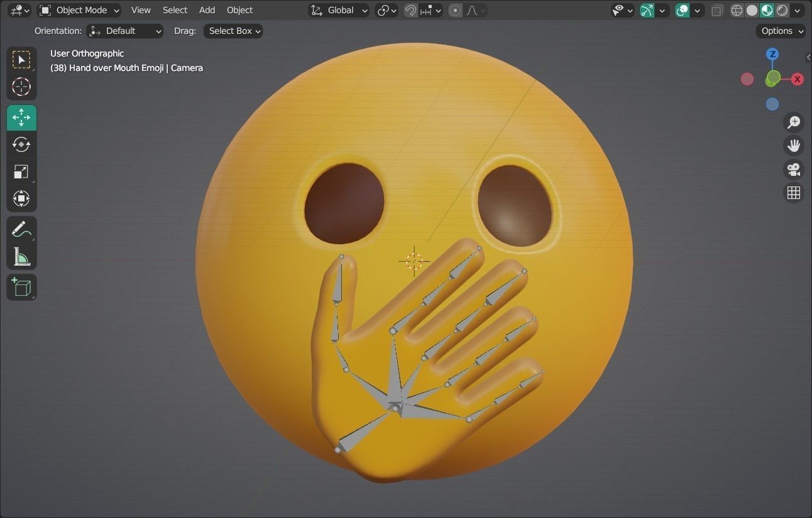Viewport: 812px width, 518px height.
Task: Select the Scale tool
Action: 21,171
